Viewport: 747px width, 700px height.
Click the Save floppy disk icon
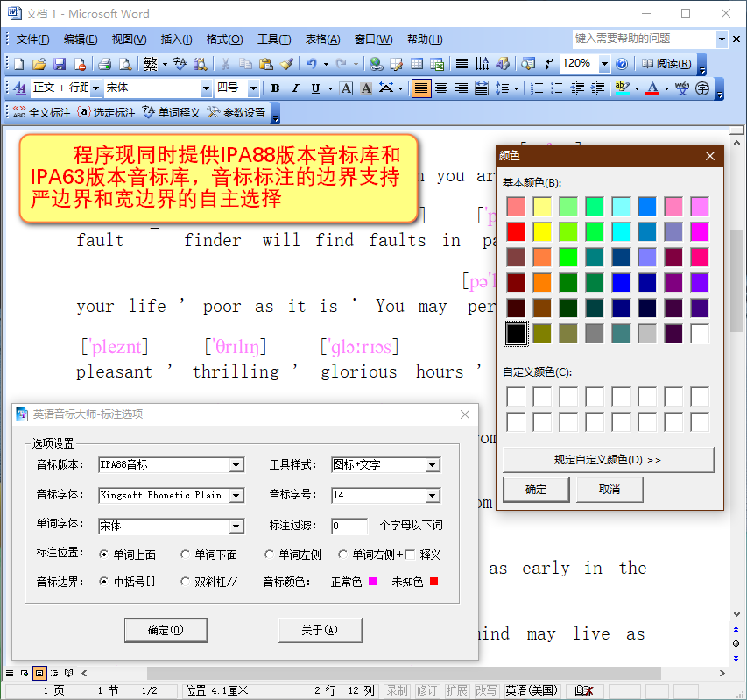pyautogui.click(x=60, y=64)
